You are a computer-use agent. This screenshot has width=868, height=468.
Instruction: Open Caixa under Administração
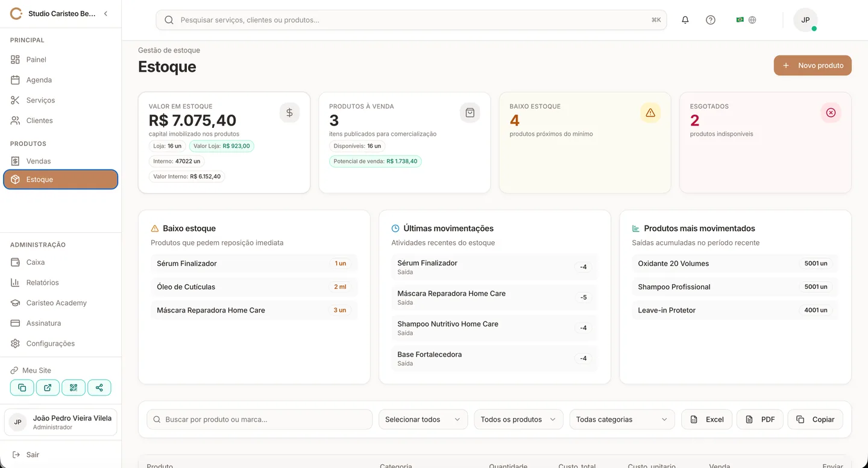coord(61,262)
